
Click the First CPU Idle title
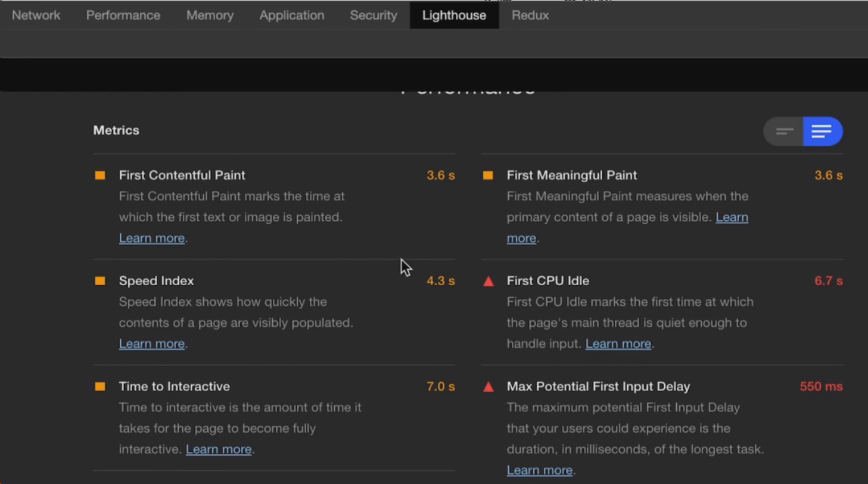(x=548, y=280)
